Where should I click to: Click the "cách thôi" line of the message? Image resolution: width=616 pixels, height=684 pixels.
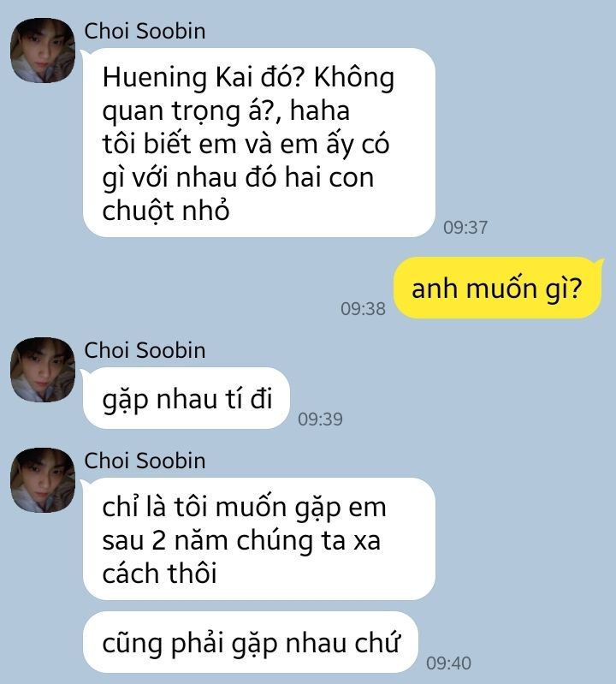click(x=159, y=574)
